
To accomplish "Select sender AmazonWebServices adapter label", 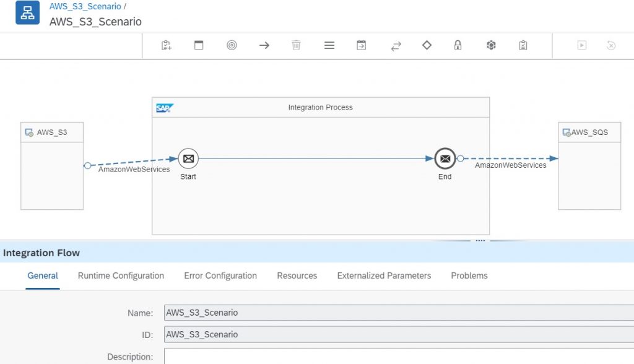I will (x=134, y=169).
